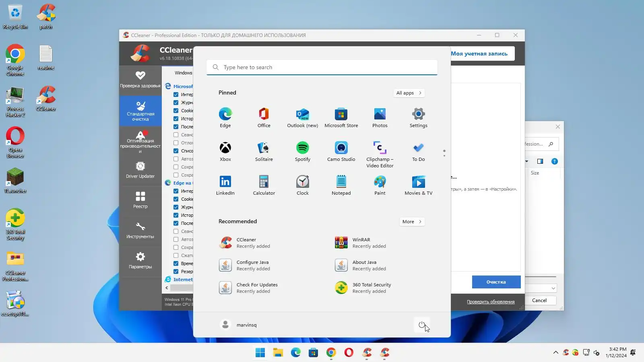This screenshot has width=644, height=362.
Task: Open Microsoft Store from the taskbar
Action: pos(314,353)
